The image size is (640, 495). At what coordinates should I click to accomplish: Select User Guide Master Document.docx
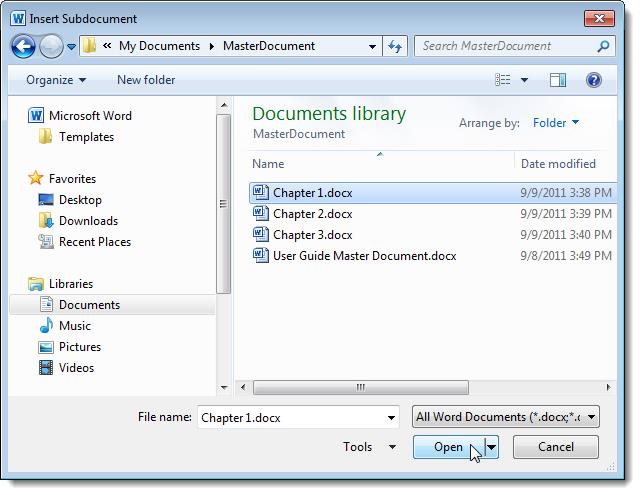pyautogui.click(x=433, y=256)
